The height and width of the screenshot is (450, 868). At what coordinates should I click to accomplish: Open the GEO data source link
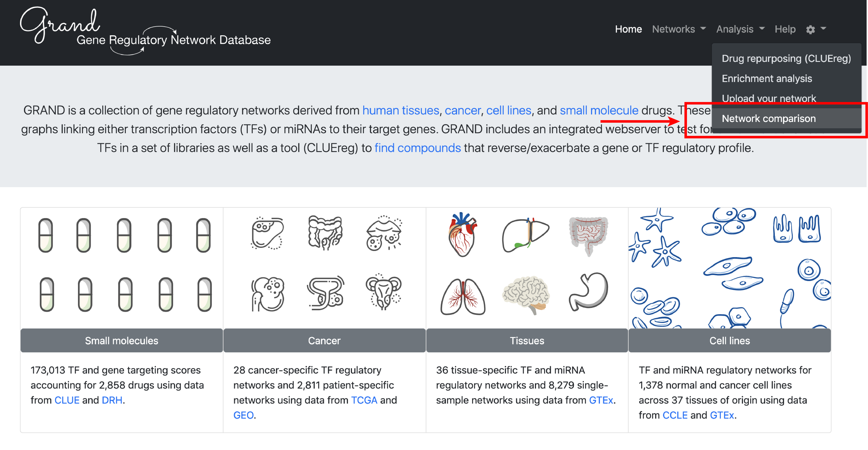243,415
